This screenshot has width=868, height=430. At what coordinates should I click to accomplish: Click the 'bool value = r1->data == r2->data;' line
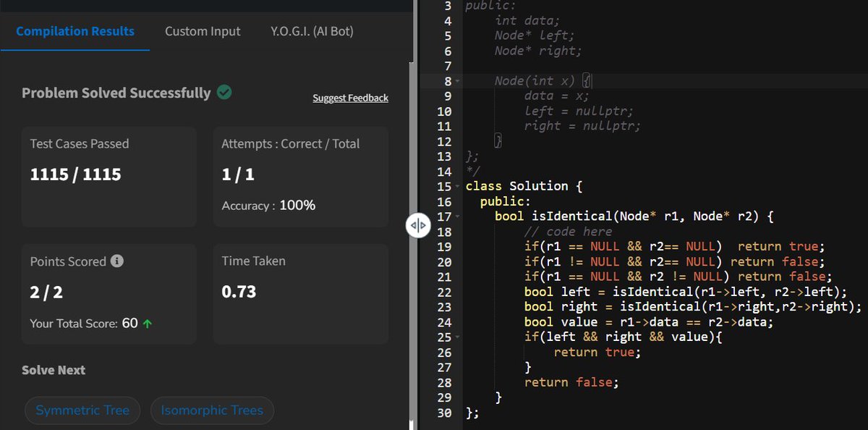click(649, 322)
